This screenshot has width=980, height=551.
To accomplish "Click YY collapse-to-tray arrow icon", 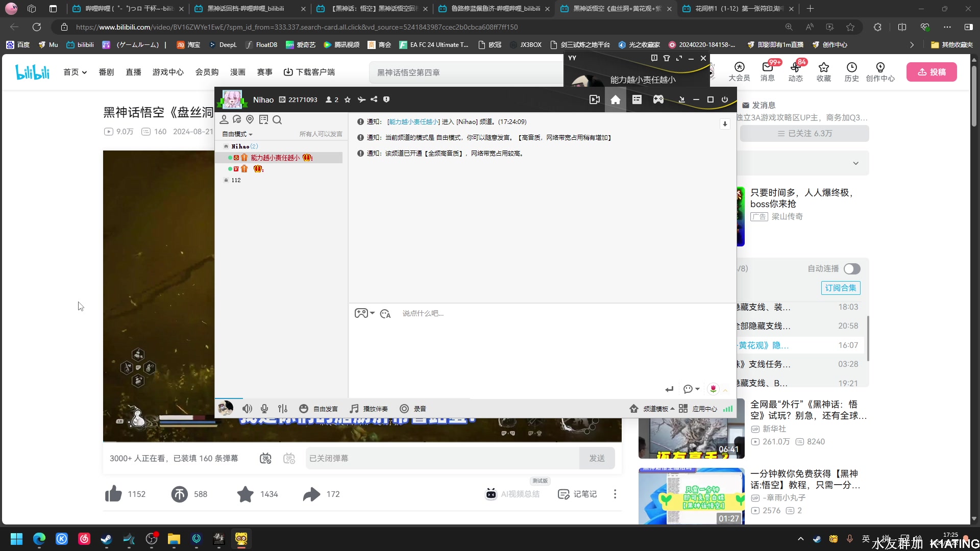I will [x=681, y=99].
